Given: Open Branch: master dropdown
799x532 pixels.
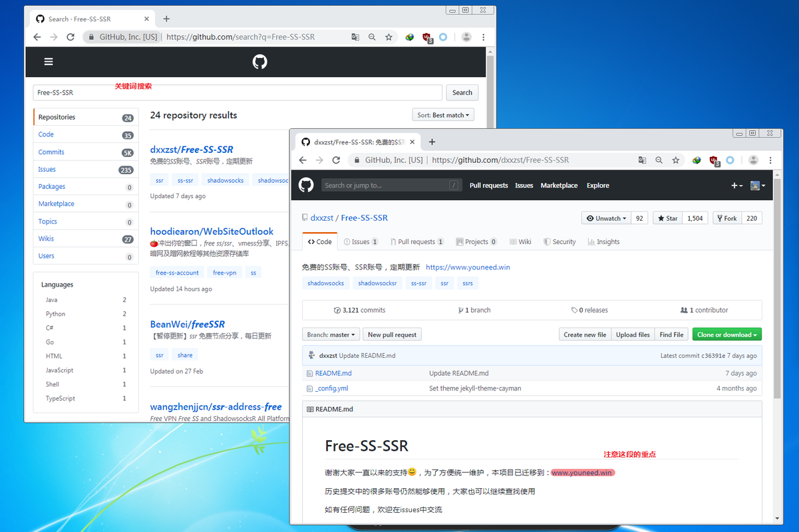Looking at the screenshot, I should [331, 334].
